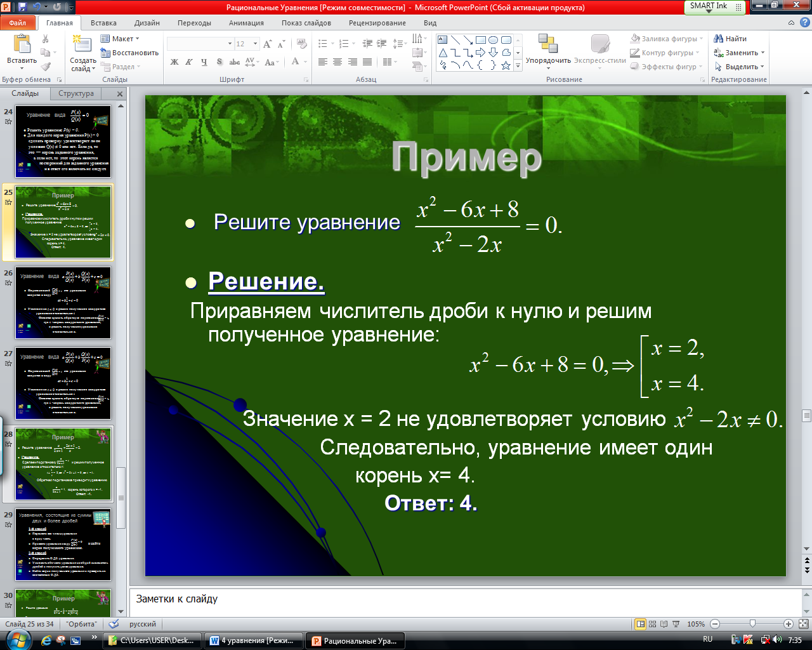Image resolution: width=812 pixels, height=650 pixels.
Task: Click the Undo arrow icon
Action: tap(37, 8)
